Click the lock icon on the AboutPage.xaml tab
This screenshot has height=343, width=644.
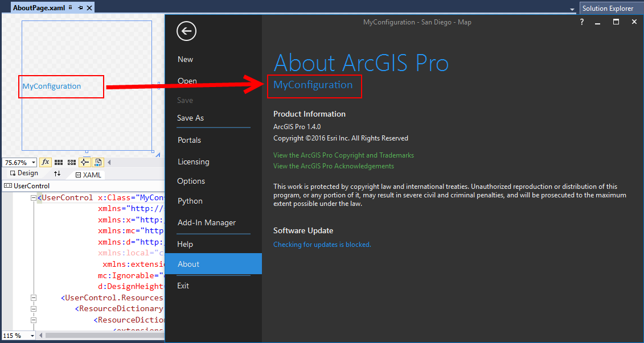[70, 7]
